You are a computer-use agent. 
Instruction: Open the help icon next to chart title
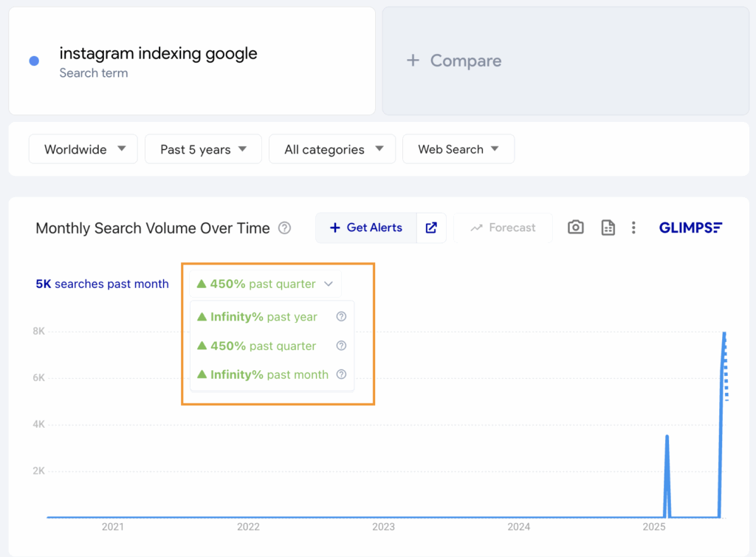tap(284, 228)
